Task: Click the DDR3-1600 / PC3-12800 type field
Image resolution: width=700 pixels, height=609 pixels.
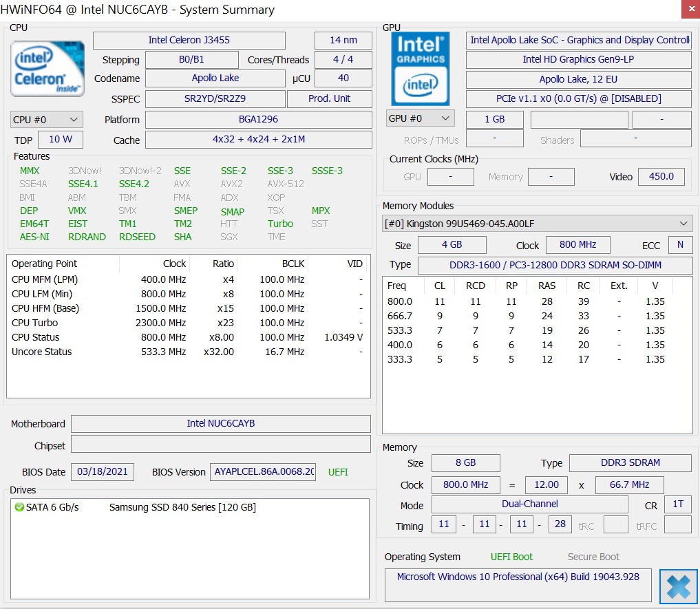Action: point(555,265)
